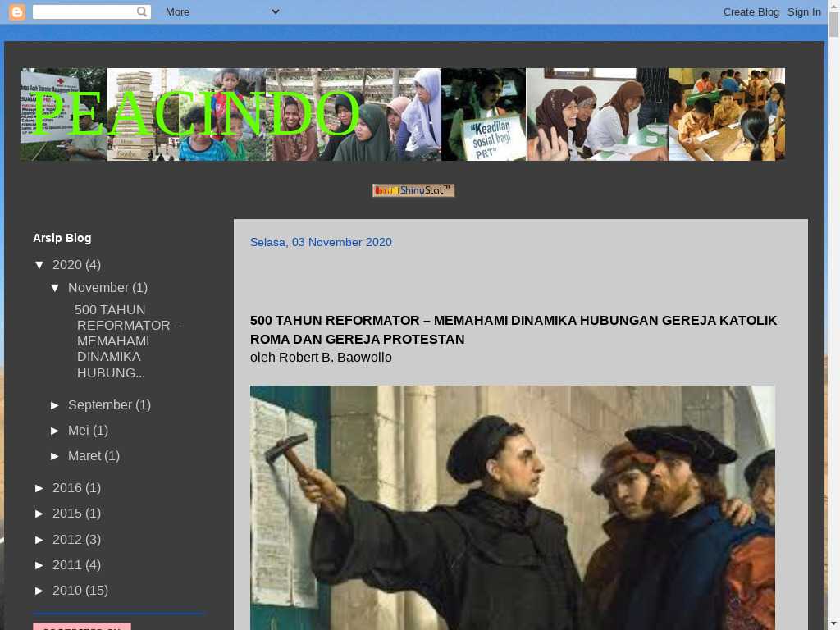
Task: Click the Arsip Blog heading
Action: [x=62, y=238]
